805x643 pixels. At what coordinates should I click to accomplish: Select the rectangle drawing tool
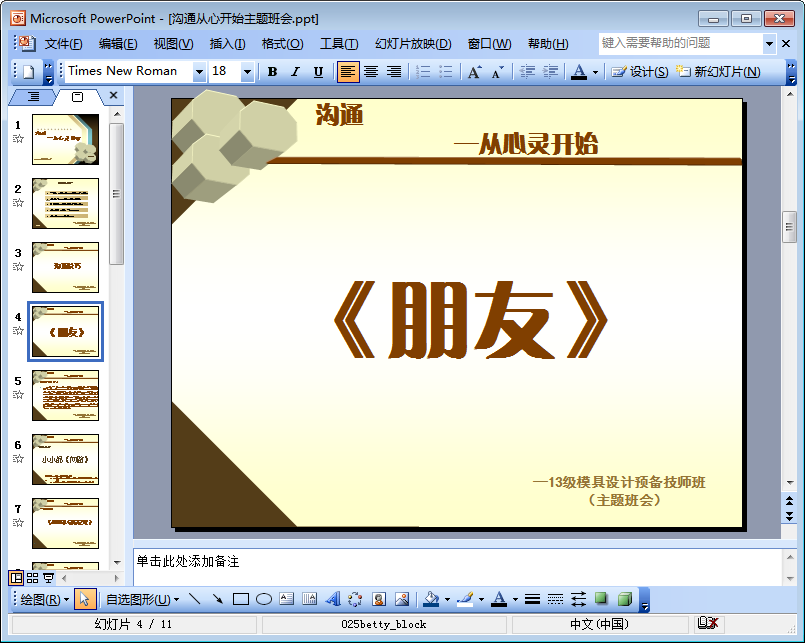pyautogui.click(x=240, y=599)
